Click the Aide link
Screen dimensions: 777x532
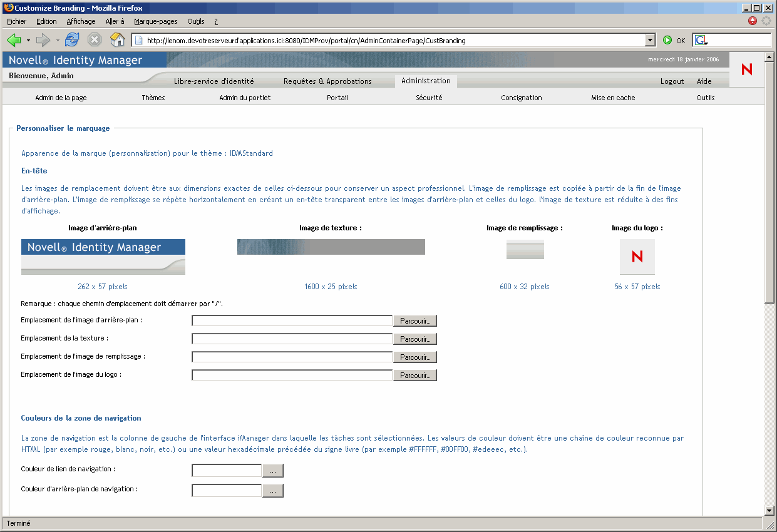[704, 81]
